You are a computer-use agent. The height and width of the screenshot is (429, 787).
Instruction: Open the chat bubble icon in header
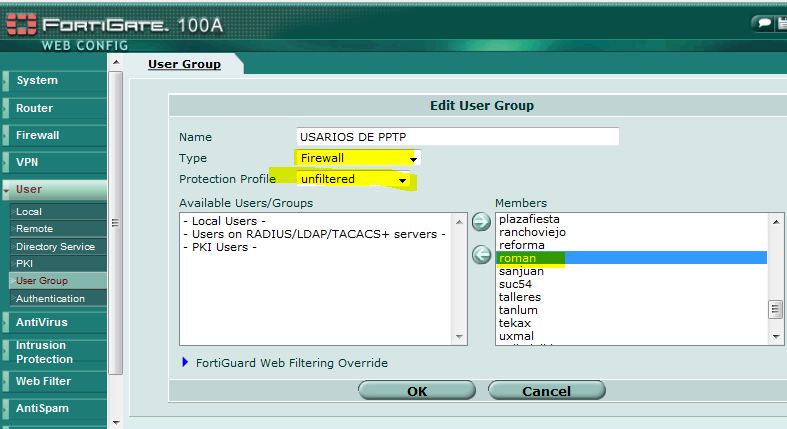click(x=764, y=23)
